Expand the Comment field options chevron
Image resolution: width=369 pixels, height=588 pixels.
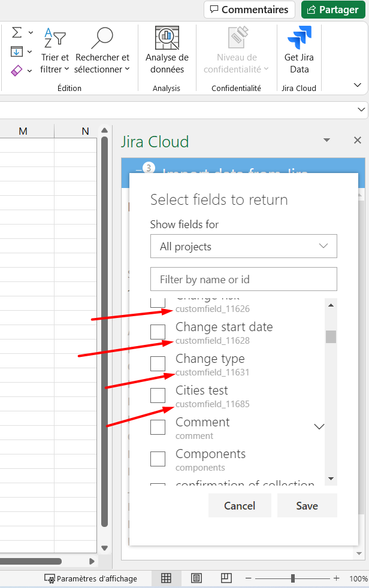tap(319, 427)
